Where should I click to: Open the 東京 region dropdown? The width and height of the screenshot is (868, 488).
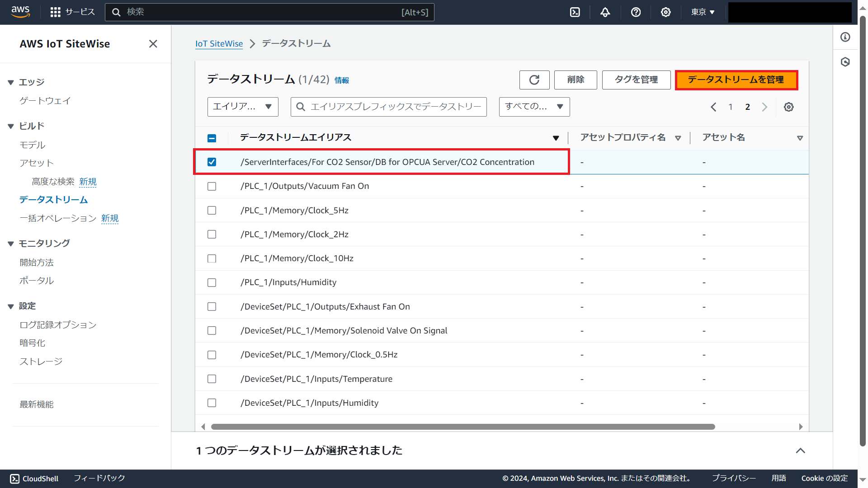pyautogui.click(x=702, y=12)
